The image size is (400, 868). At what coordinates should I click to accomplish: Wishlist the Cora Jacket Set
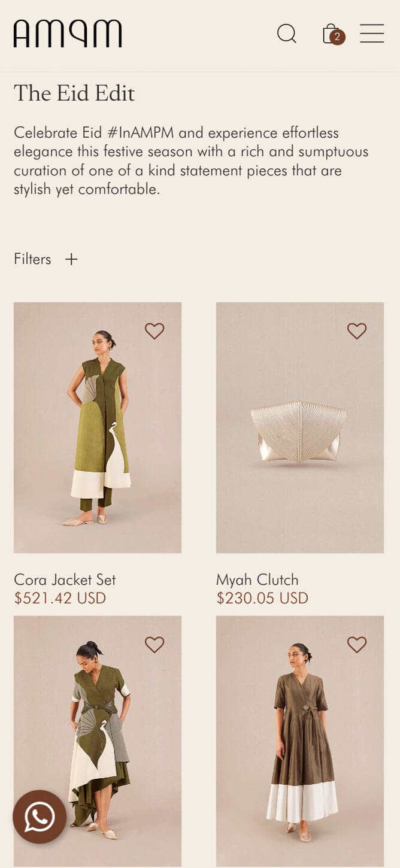tap(154, 331)
